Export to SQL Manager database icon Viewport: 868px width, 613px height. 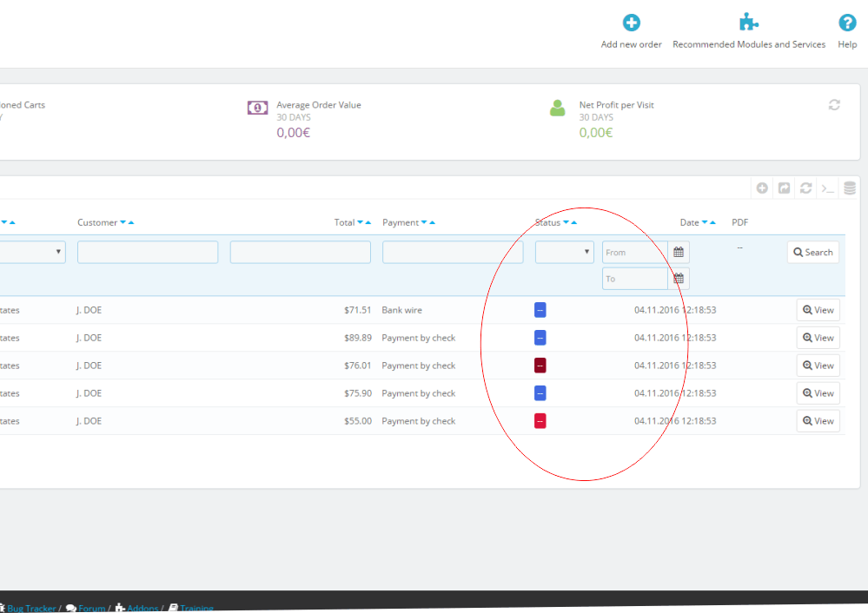click(x=850, y=188)
